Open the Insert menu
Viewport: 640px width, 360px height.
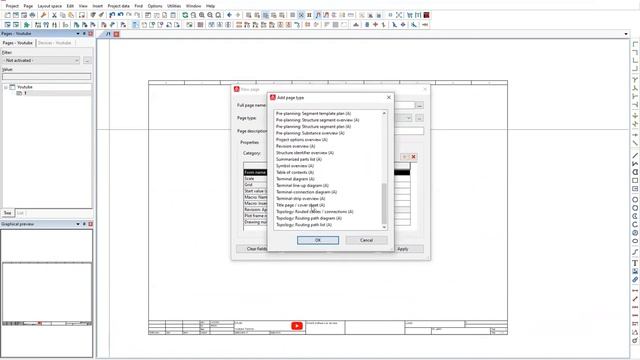tap(98, 6)
